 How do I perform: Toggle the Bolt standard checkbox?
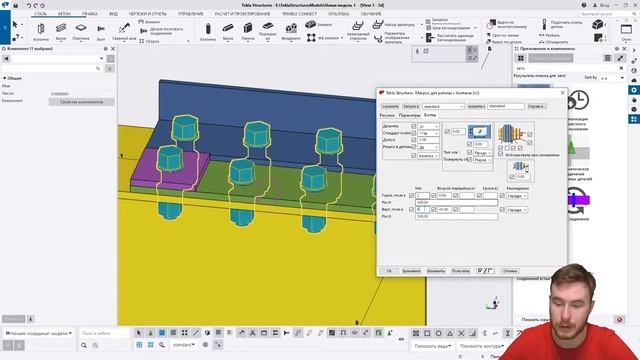[x=413, y=133]
